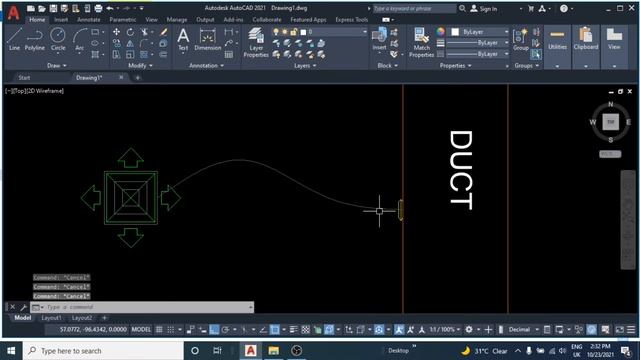Open the Utilities panel
Image resolution: width=640 pixels, height=360 pixels.
(557, 47)
